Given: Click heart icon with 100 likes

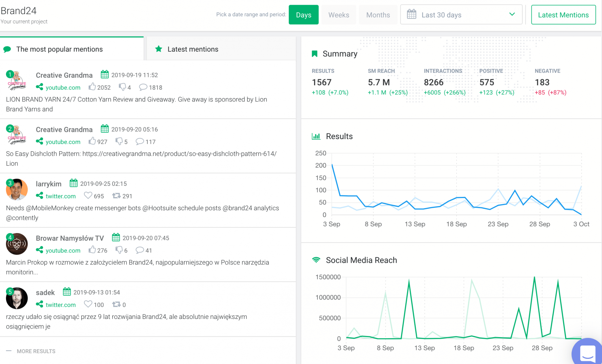Looking at the screenshot, I should point(88,304).
